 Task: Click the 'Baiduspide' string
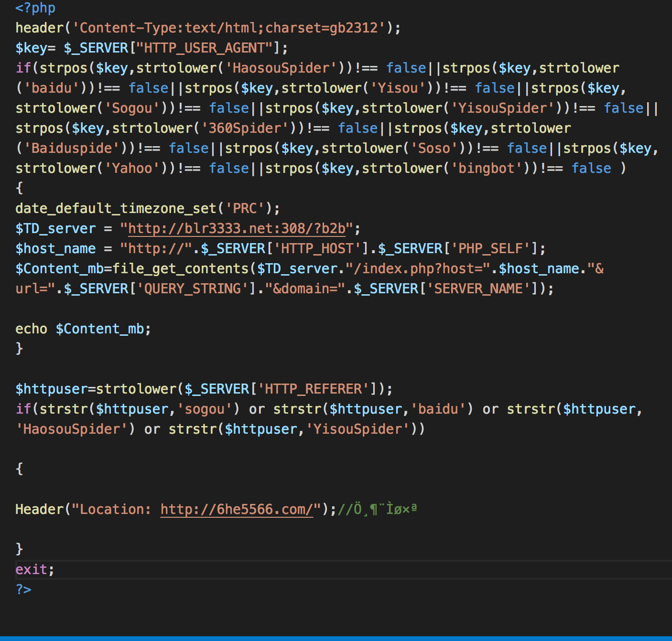pyautogui.click(x=72, y=148)
